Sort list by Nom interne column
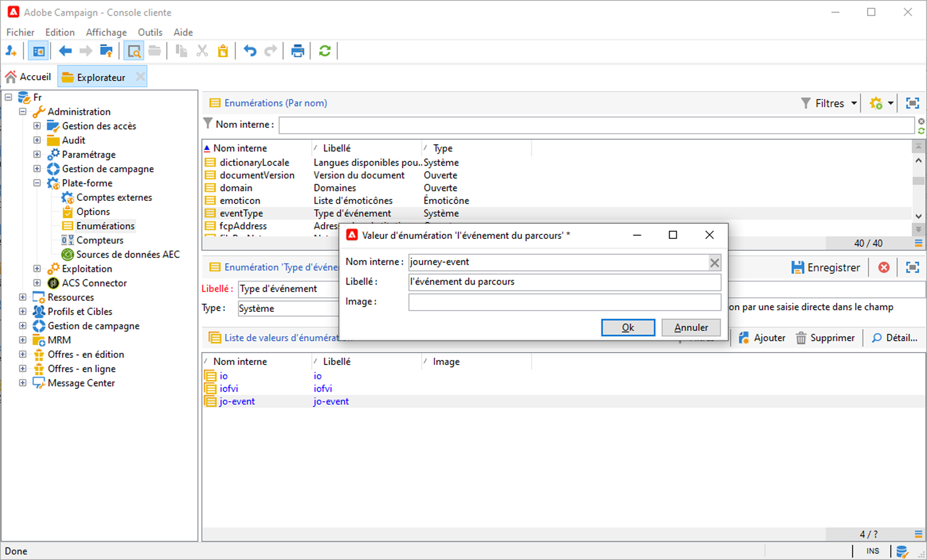927x560 pixels. click(x=240, y=148)
